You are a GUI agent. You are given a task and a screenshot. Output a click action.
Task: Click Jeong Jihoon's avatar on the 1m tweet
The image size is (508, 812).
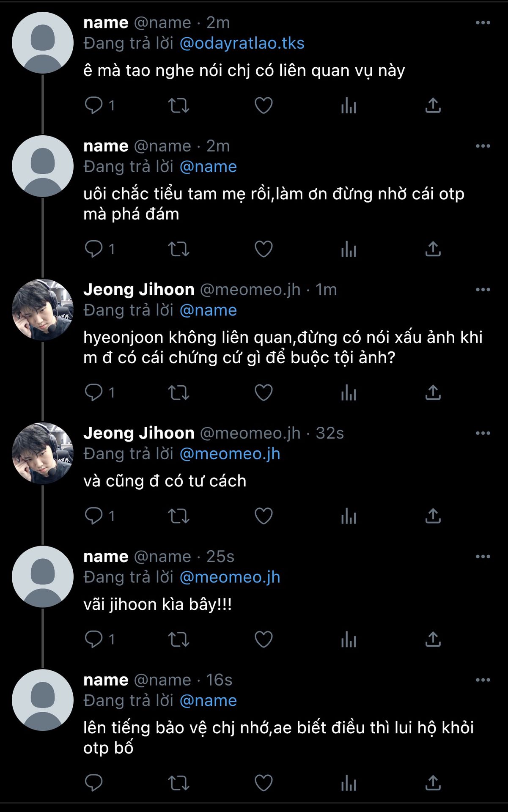pos(43,310)
